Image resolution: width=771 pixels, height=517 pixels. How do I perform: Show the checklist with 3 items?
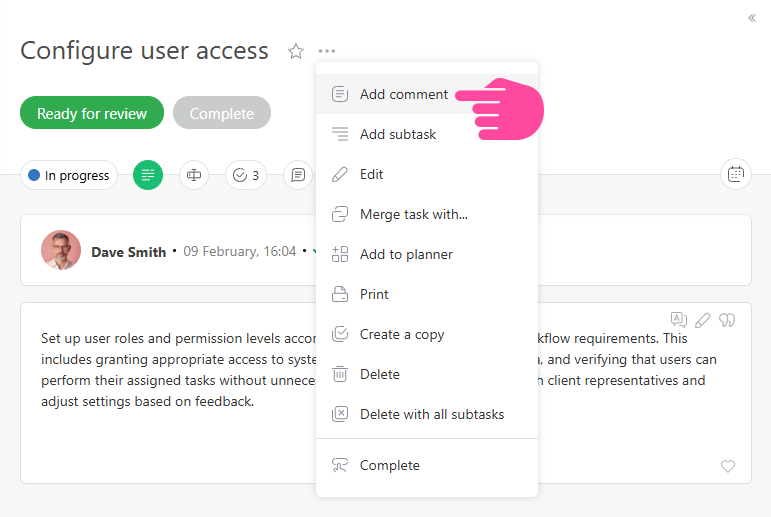tap(246, 175)
